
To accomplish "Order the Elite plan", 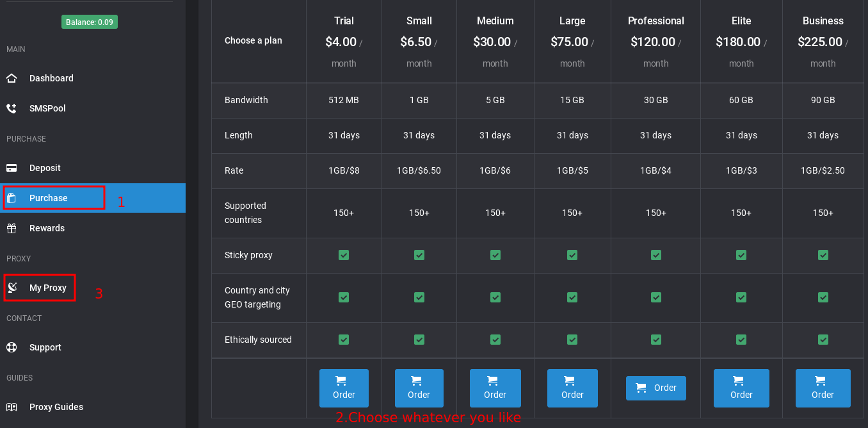I will click(741, 388).
